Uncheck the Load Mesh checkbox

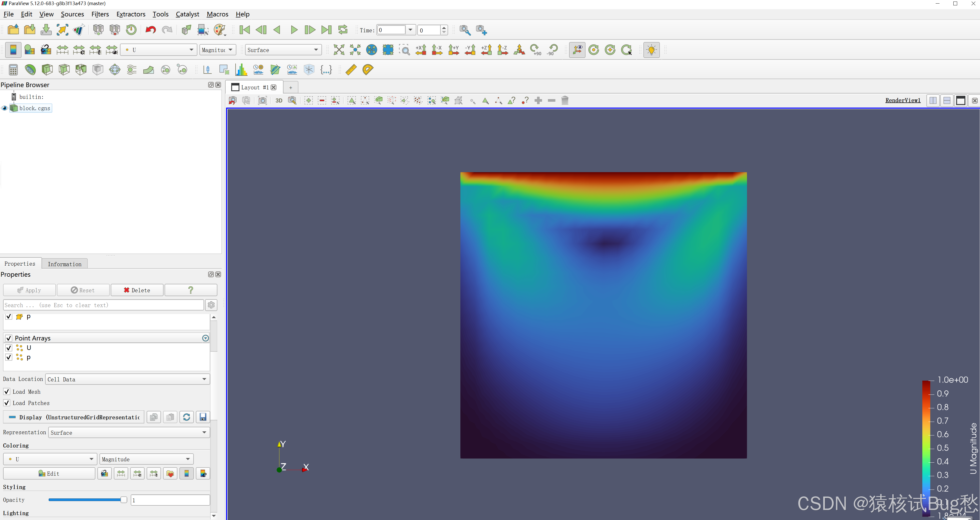click(7, 391)
